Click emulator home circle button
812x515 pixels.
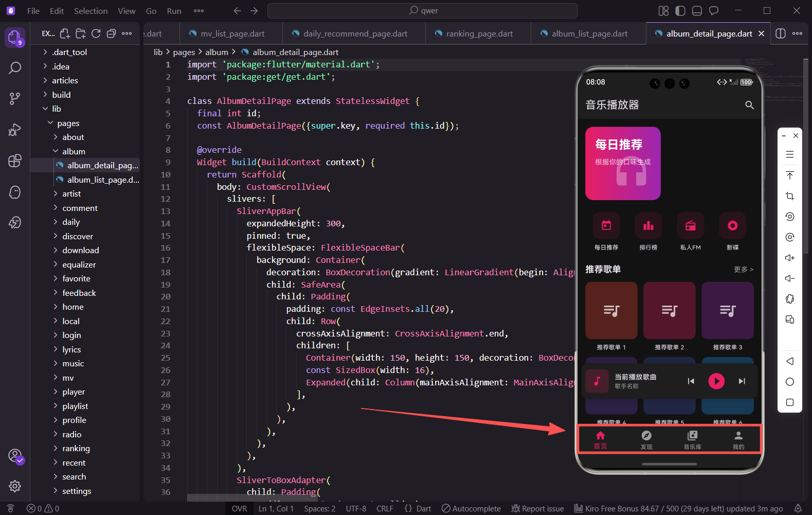coord(790,382)
